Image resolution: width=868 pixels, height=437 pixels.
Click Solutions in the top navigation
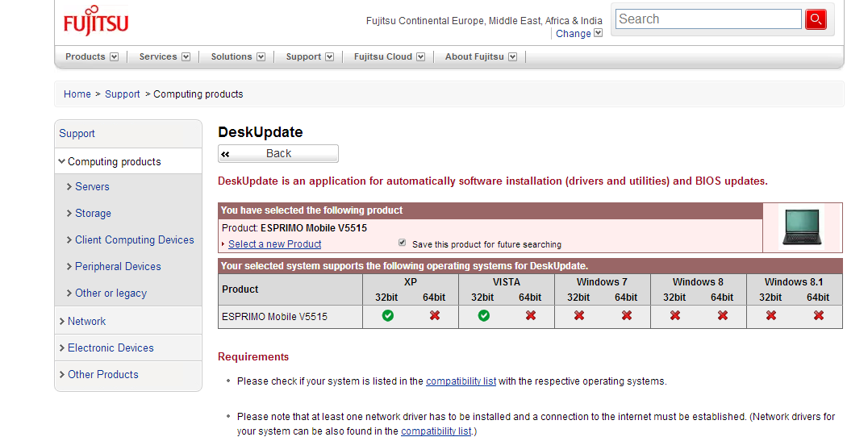point(232,57)
